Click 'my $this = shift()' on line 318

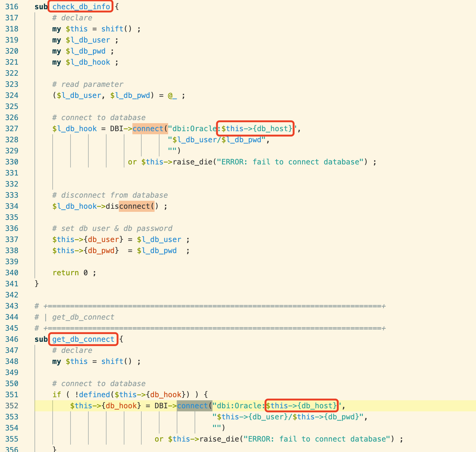92,29
